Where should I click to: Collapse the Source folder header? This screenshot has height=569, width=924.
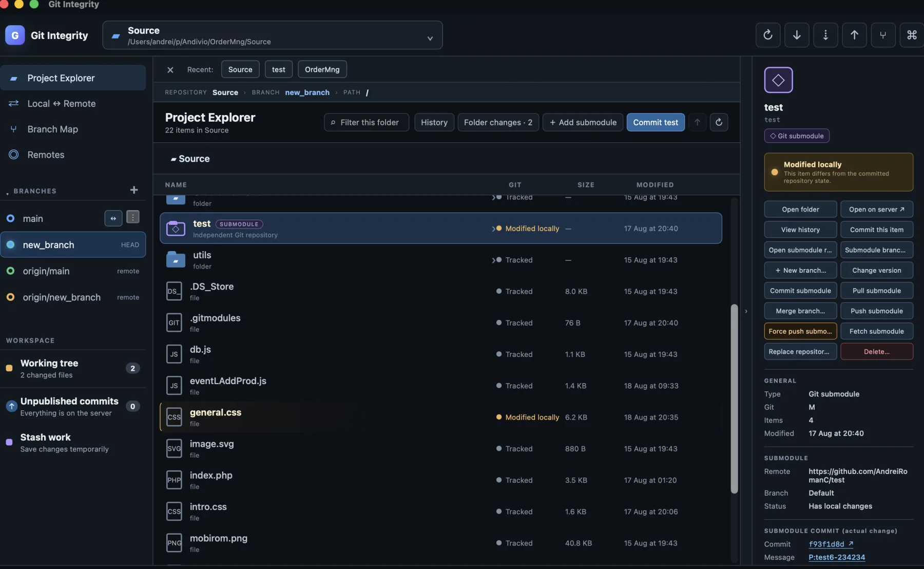190,159
